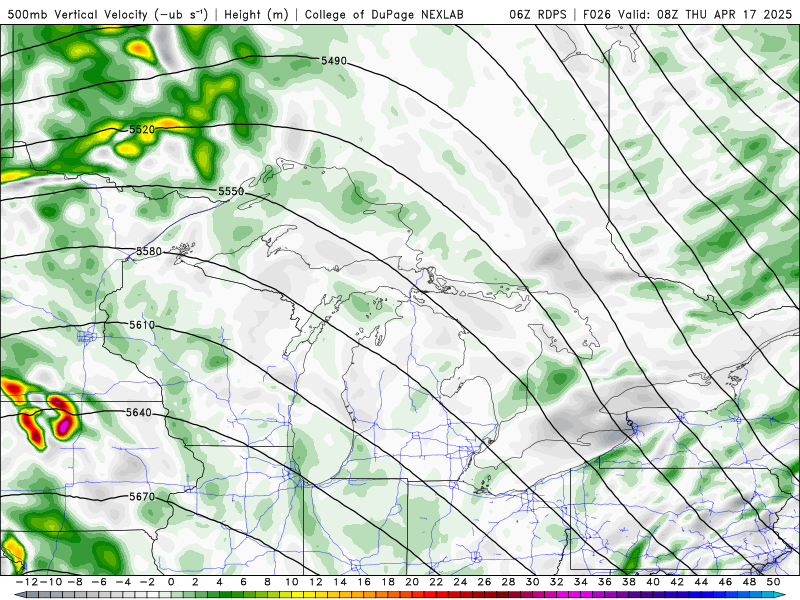This screenshot has height=600, width=800.
Task: Click the 30 value on the color scale
Action: tap(533, 582)
